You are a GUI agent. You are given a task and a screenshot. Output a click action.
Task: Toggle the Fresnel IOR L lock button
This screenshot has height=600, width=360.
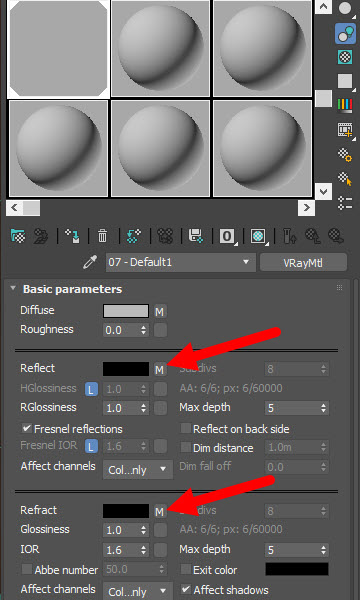point(91,446)
